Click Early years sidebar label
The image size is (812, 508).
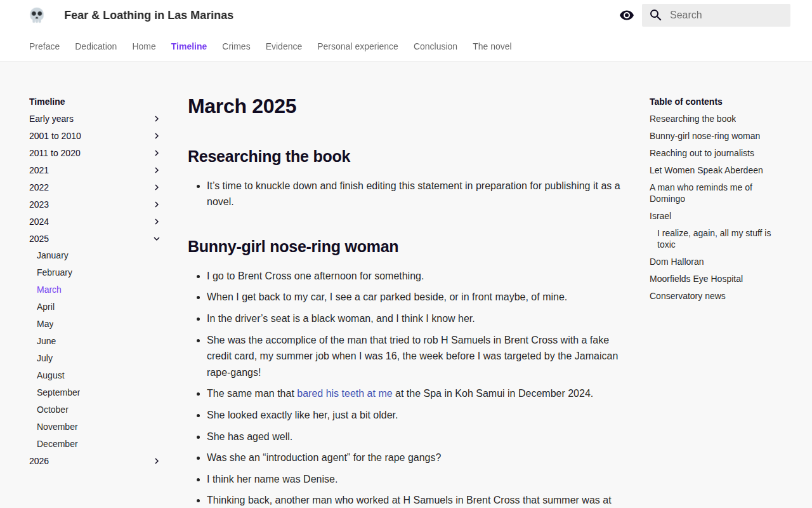[51, 119]
